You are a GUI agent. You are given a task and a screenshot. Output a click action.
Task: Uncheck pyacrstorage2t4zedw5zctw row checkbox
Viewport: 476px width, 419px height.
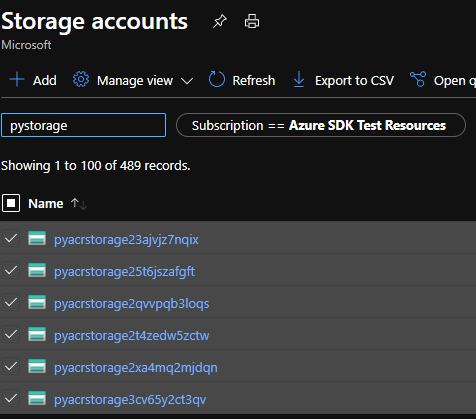click(11, 334)
